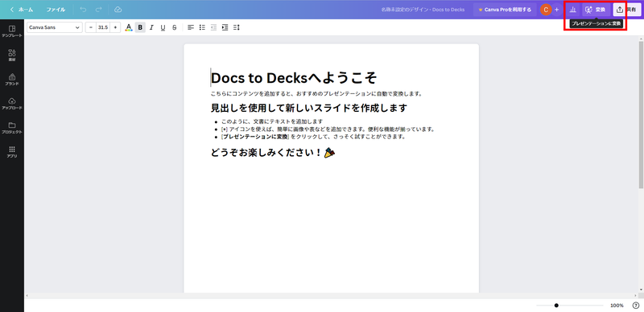Adjust the zoom slider handle
This screenshot has height=312, width=644.
(556, 306)
